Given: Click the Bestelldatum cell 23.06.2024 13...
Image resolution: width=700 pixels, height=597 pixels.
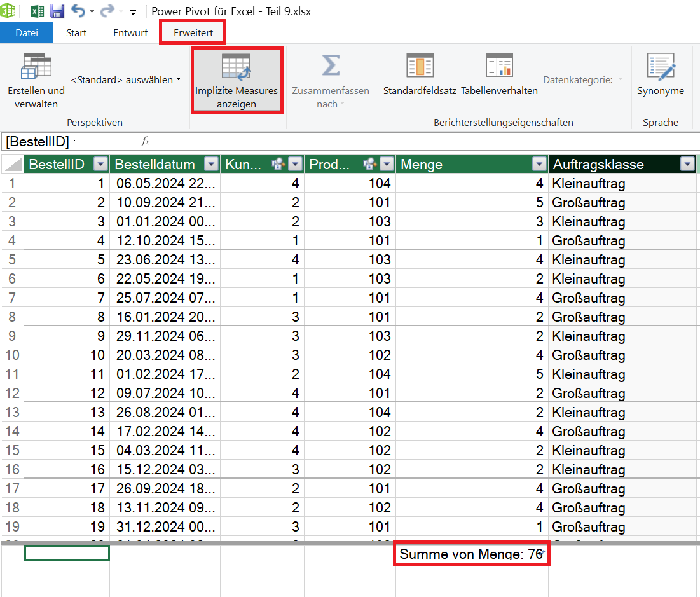Looking at the screenshot, I should pos(165,259).
